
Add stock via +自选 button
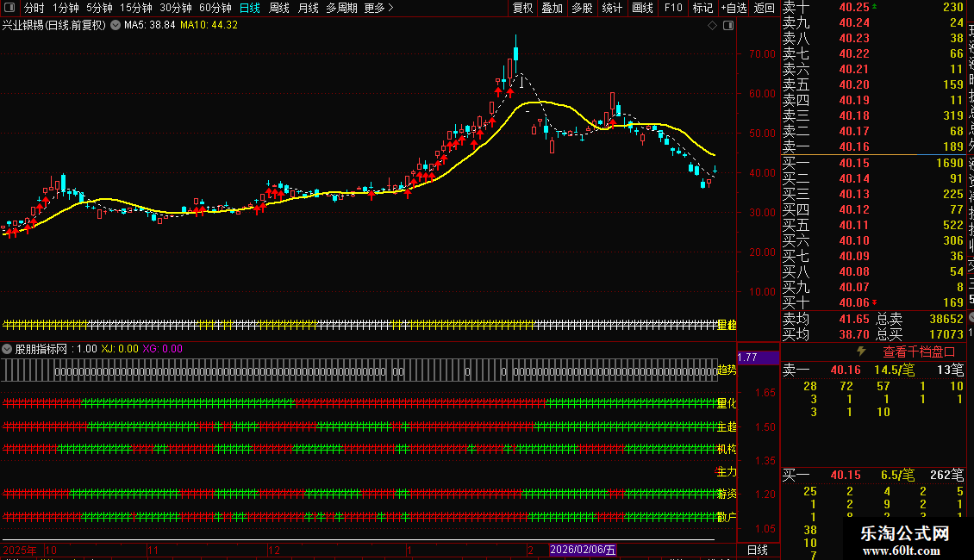734,8
